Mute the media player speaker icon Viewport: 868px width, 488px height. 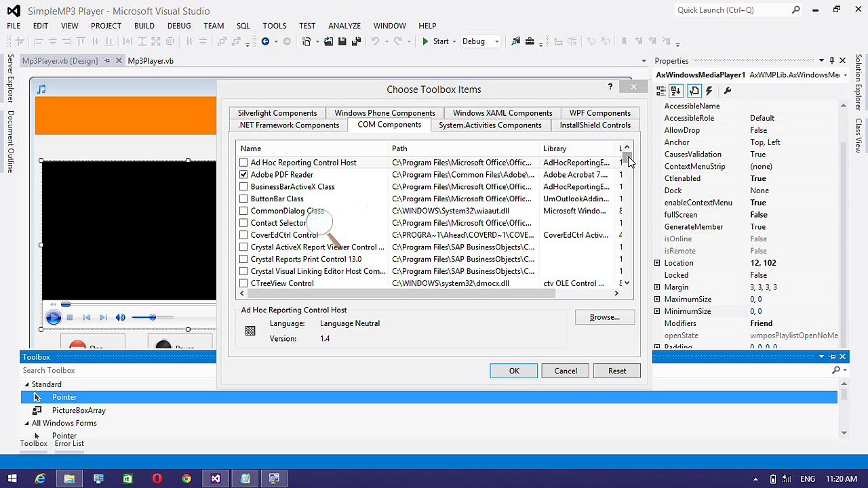tap(120, 317)
